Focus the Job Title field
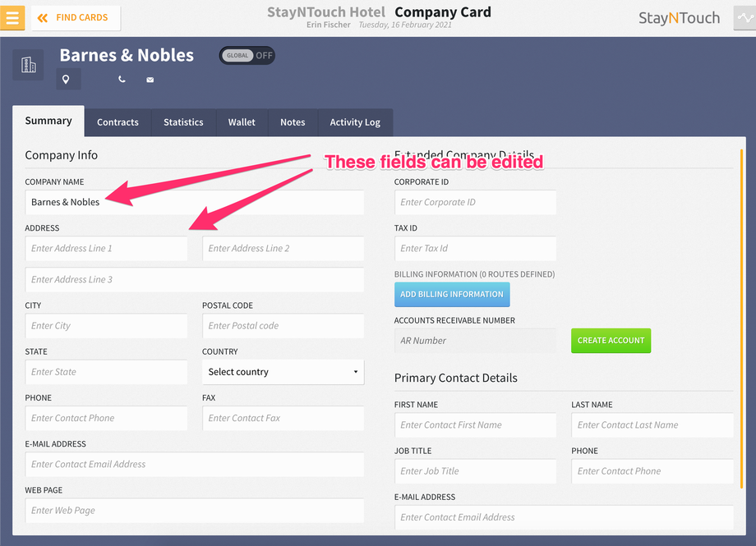The image size is (756, 546). coord(475,471)
